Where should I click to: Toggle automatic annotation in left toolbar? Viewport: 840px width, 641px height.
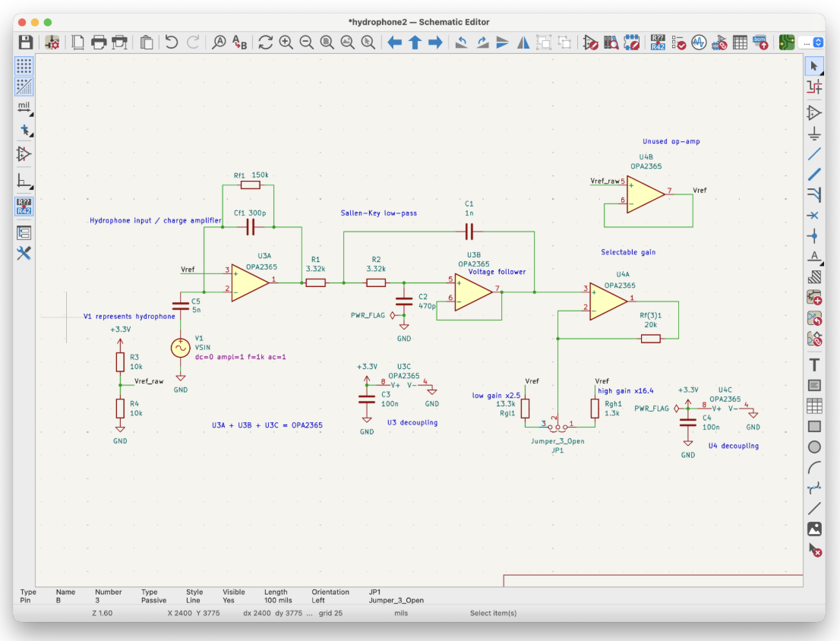coord(24,206)
